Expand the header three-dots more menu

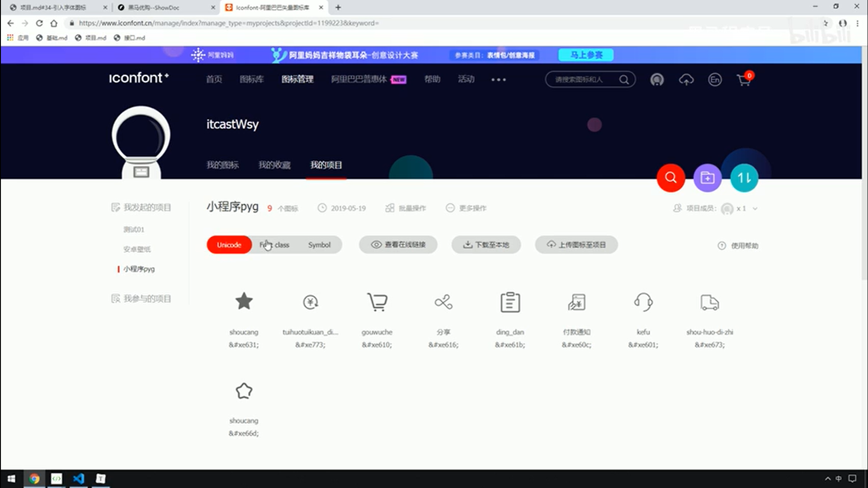click(498, 80)
